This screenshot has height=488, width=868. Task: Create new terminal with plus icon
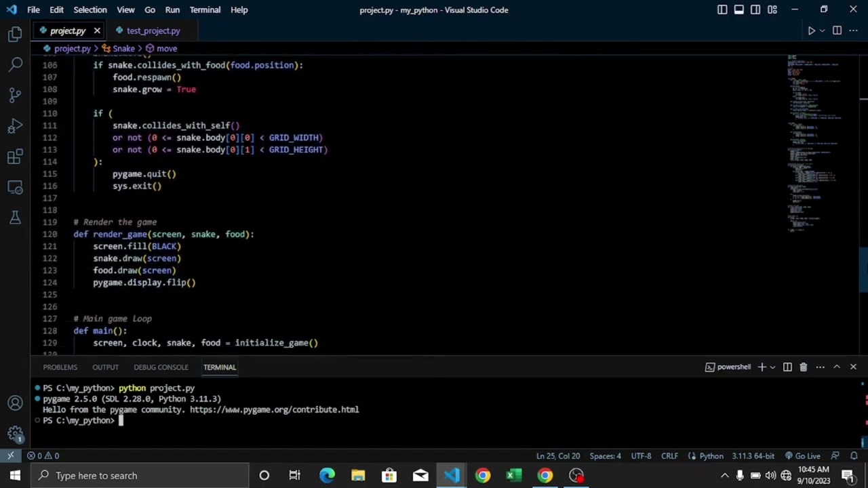click(762, 367)
